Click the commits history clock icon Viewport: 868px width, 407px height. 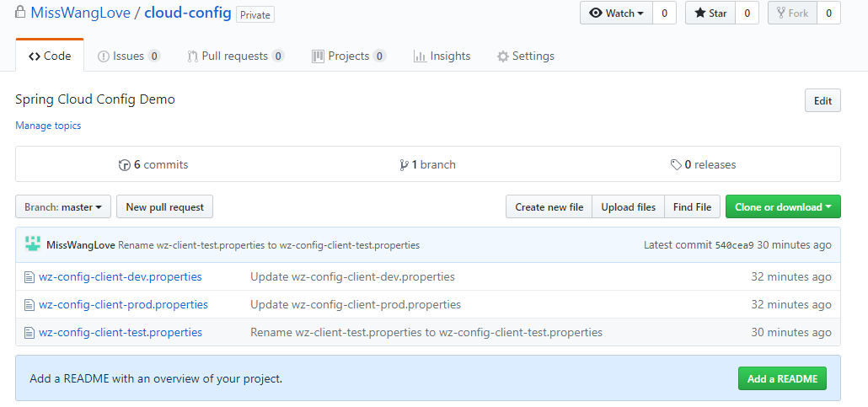click(125, 165)
